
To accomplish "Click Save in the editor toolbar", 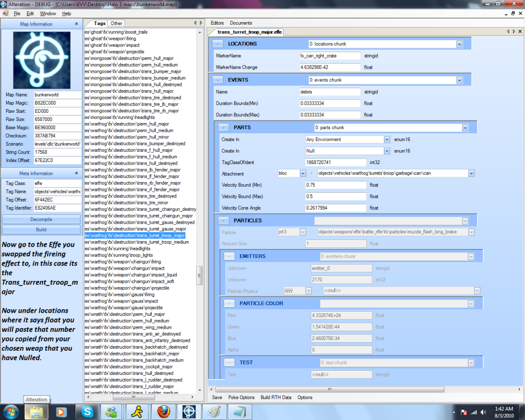I will 217,397.
